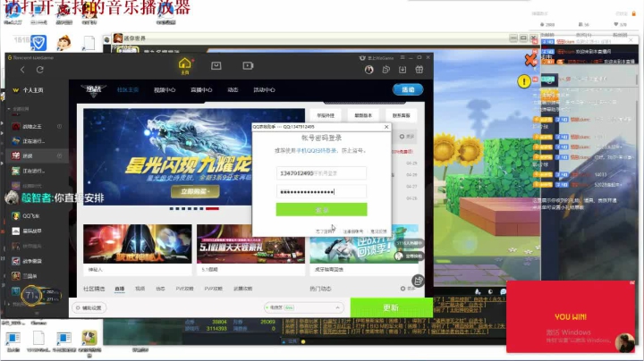
Task: Click 立即购买 on the dragon banner
Action: tap(195, 191)
